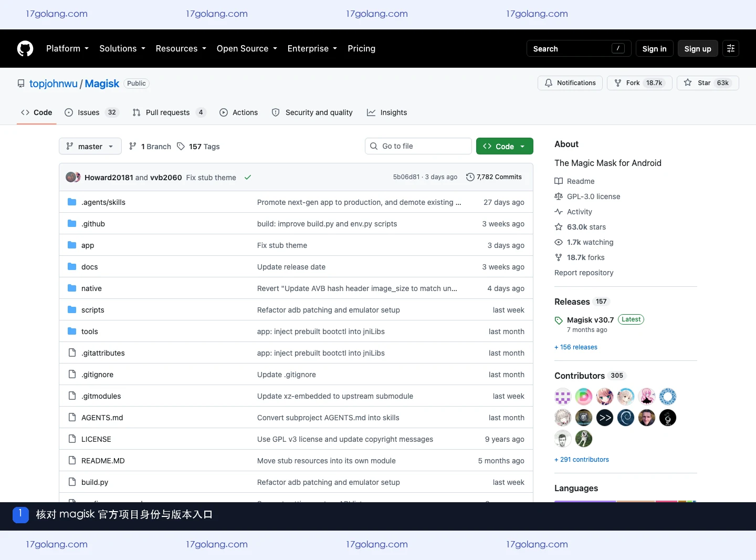Click the app folder icon
The height and width of the screenshot is (560, 756).
pos(72,245)
